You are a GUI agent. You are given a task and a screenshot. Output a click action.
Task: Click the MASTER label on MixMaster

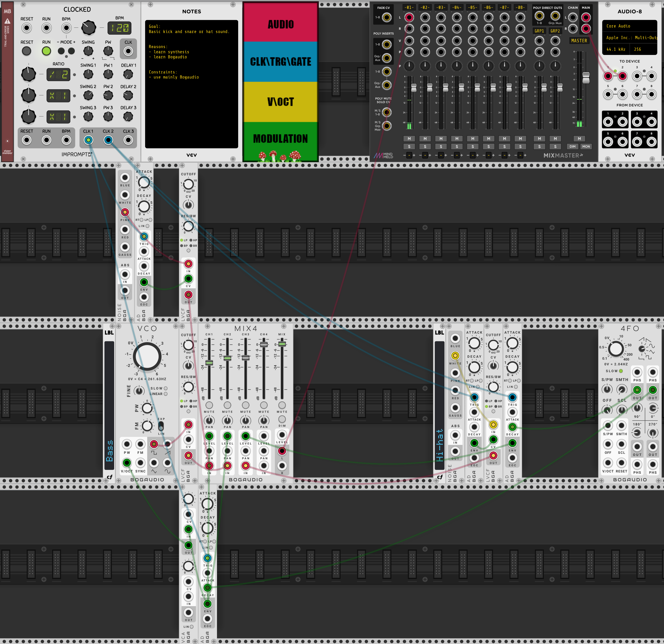[579, 41]
